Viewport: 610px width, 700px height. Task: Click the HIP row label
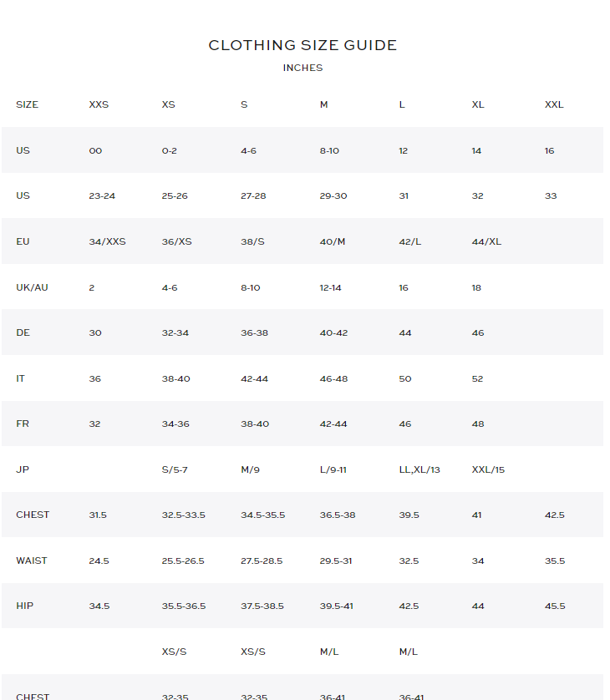[25, 606]
